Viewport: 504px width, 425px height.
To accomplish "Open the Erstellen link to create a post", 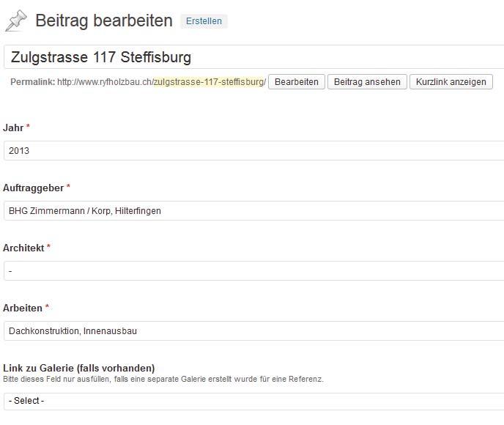I will [x=204, y=21].
